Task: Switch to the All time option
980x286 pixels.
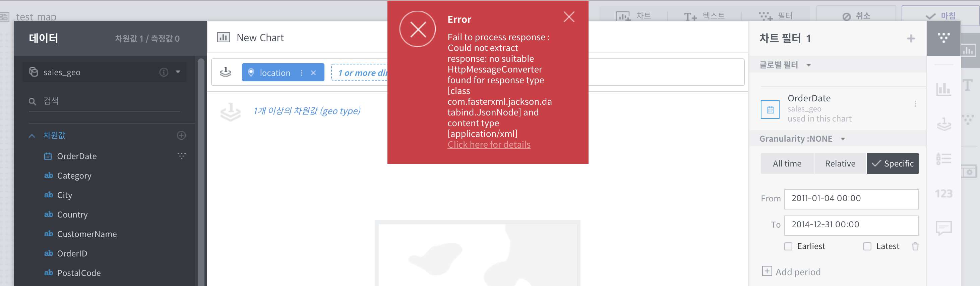Action: click(787, 163)
